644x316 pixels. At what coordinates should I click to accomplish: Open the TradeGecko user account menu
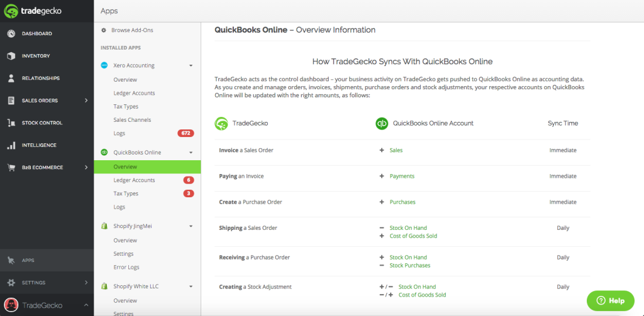[x=44, y=305]
